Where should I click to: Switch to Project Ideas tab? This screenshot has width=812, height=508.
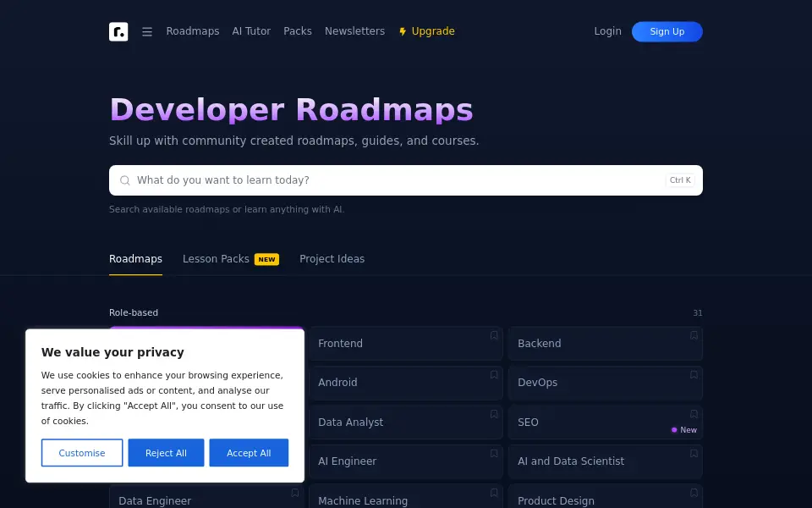click(x=332, y=259)
